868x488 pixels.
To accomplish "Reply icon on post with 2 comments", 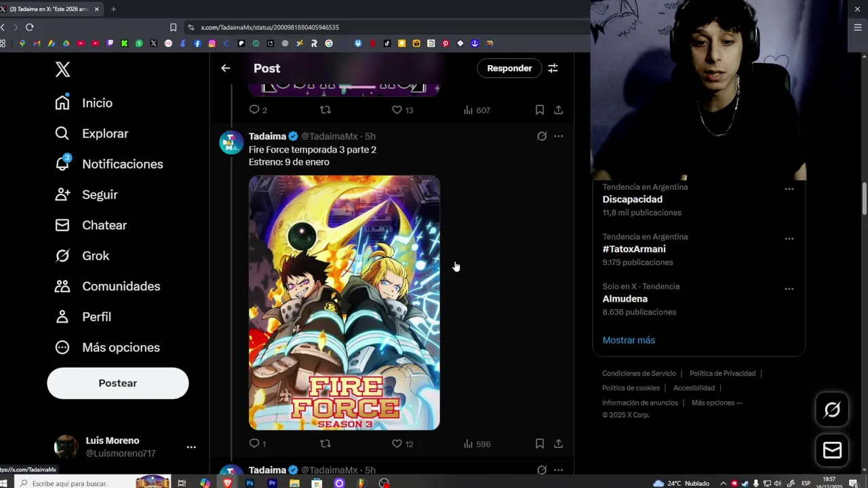I will click(x=258, y=110).
